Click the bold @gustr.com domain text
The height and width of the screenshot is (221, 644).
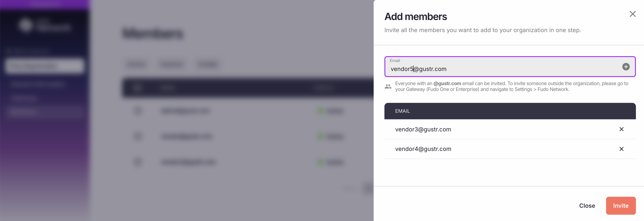point(447,84)
